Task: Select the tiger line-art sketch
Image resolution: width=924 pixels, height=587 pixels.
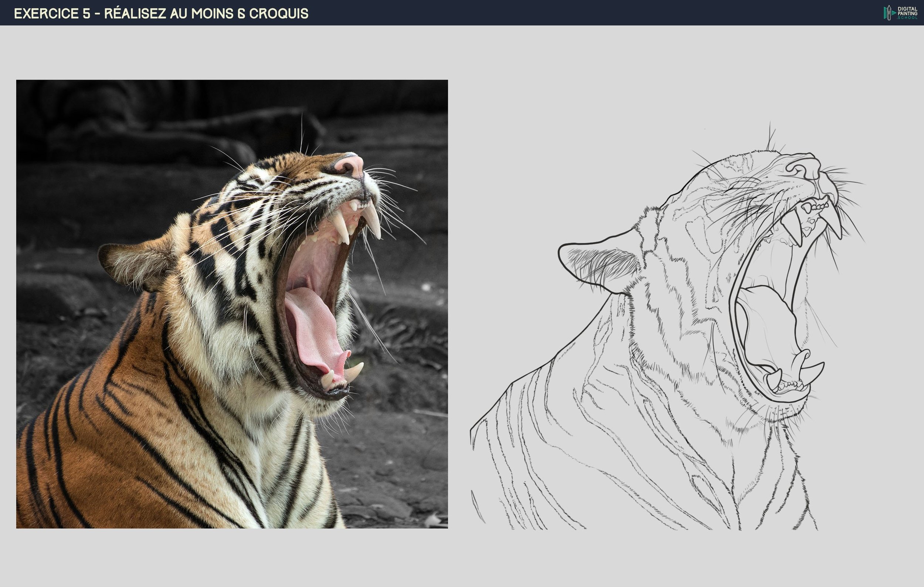Action: pyautogui.click(x=667, y=326)
